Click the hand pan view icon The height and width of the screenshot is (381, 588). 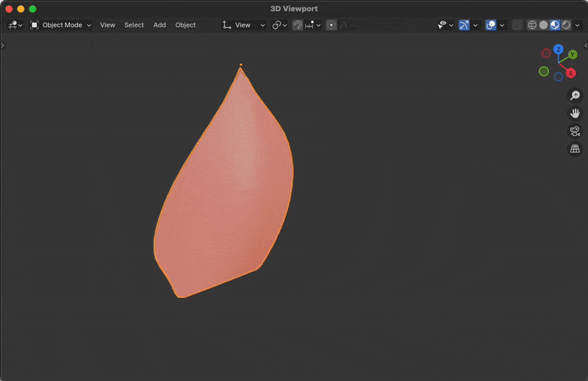point(575,113)
